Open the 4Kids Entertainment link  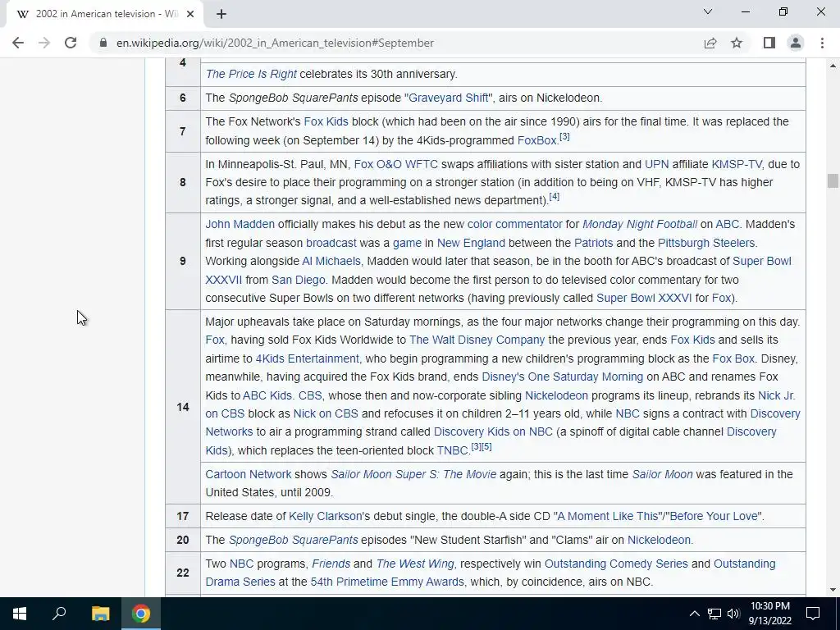click(x=308, y=358)
